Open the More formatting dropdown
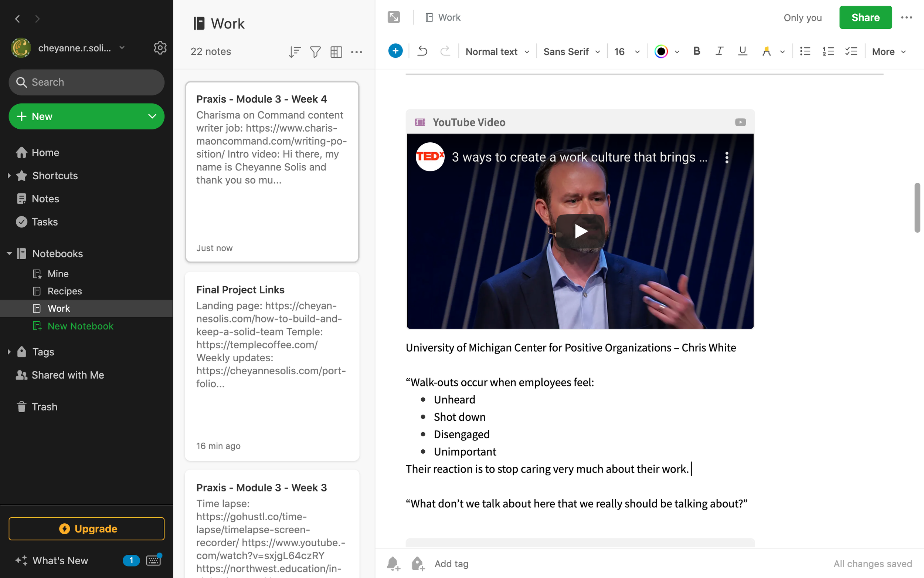 pos(889,52)
